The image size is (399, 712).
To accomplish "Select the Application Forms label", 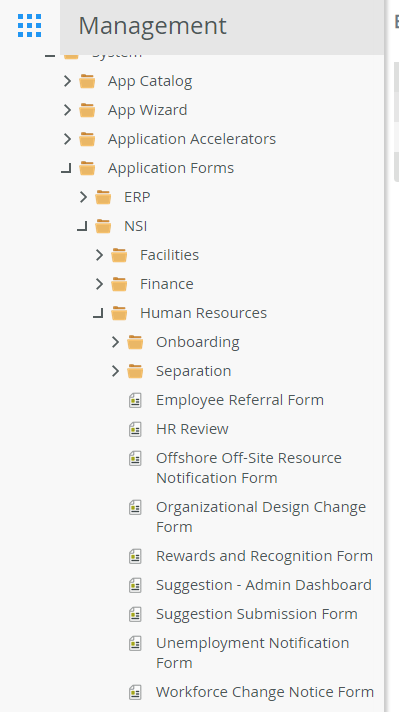I will (171, 168).
